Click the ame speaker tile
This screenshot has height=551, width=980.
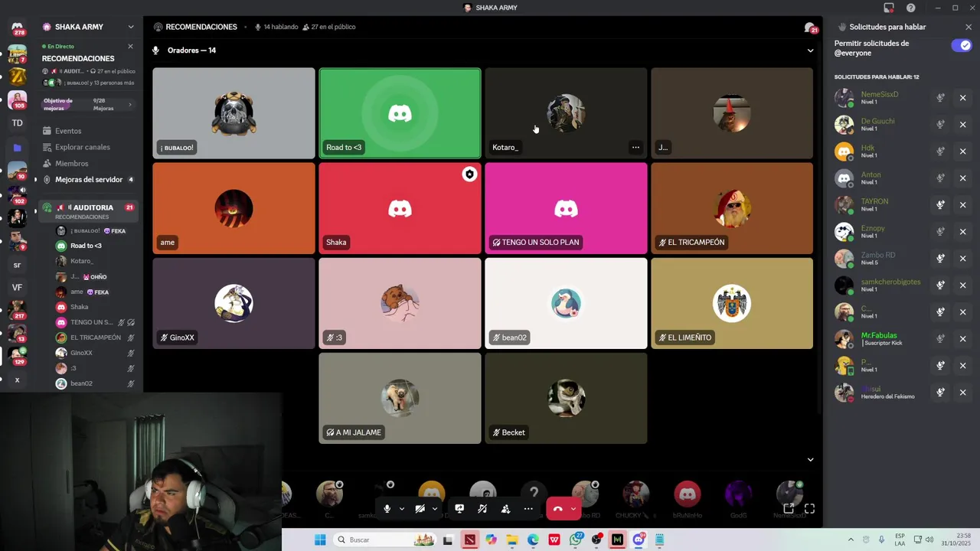[x=234, y=208]
